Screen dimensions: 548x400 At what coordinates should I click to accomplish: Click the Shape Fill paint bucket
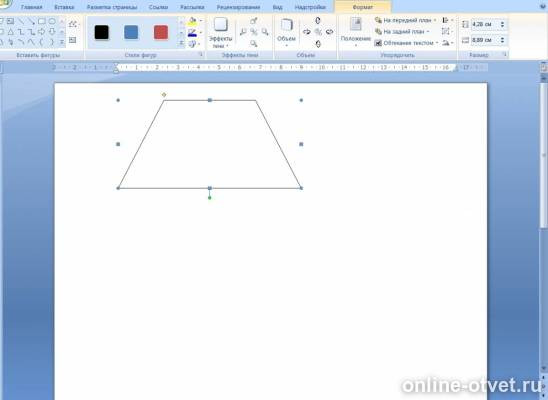192,21
